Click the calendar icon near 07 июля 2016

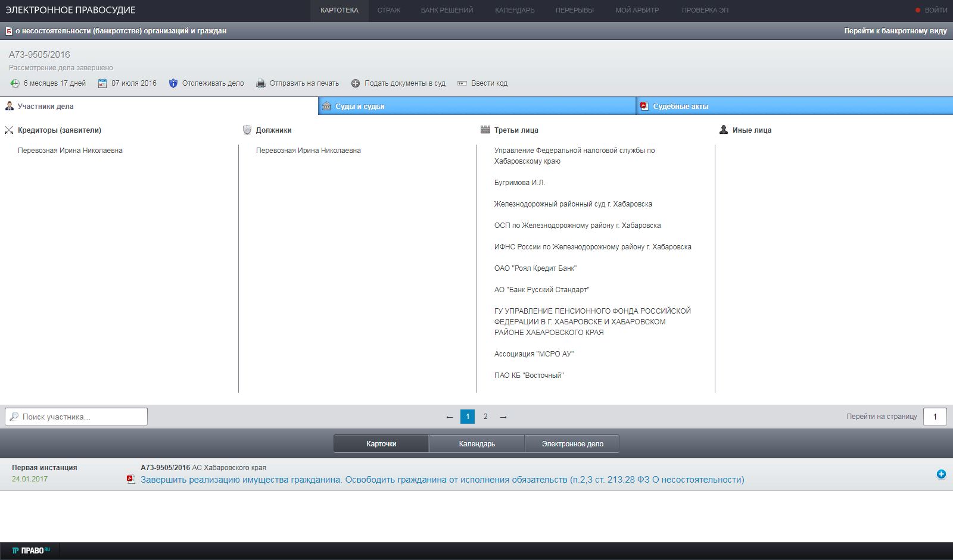click(102, 83)
